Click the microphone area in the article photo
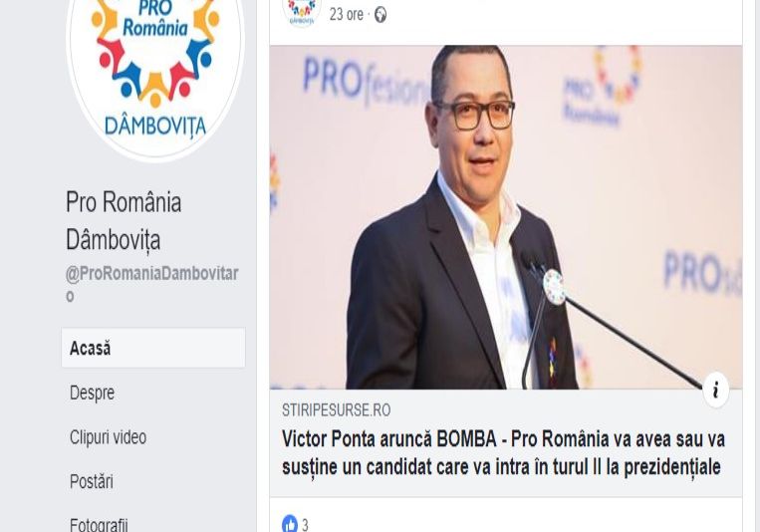This screenshot has height=532, width=760. pos(554,287)
